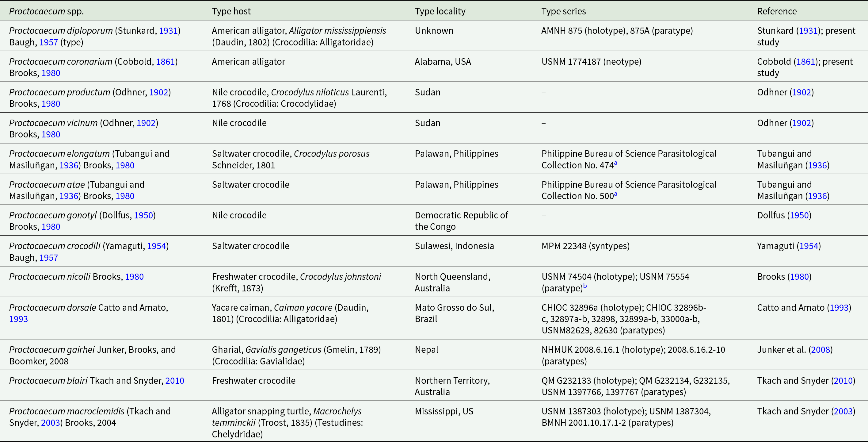Open the 1980 Brooks link under Proctocaecum vicinum
This screenshot has width=868, height=442.
(51, 135)
